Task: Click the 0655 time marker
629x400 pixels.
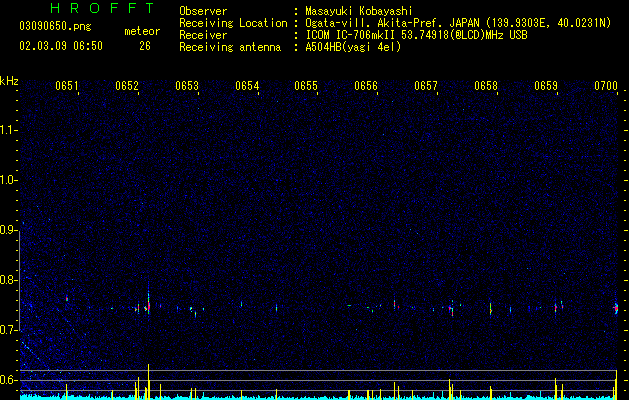Action: (306, 86)
